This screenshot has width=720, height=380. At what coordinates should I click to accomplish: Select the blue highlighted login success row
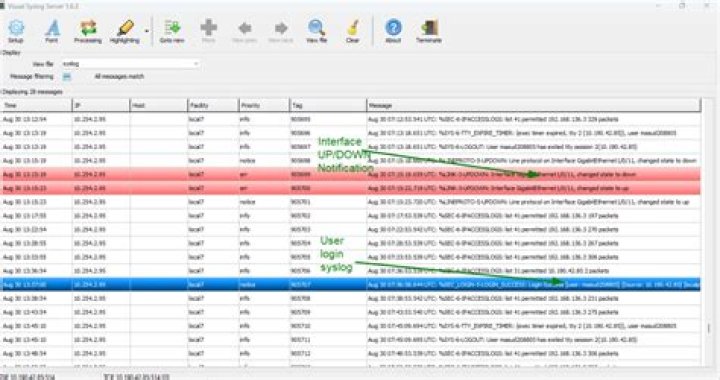coord(351,285)
